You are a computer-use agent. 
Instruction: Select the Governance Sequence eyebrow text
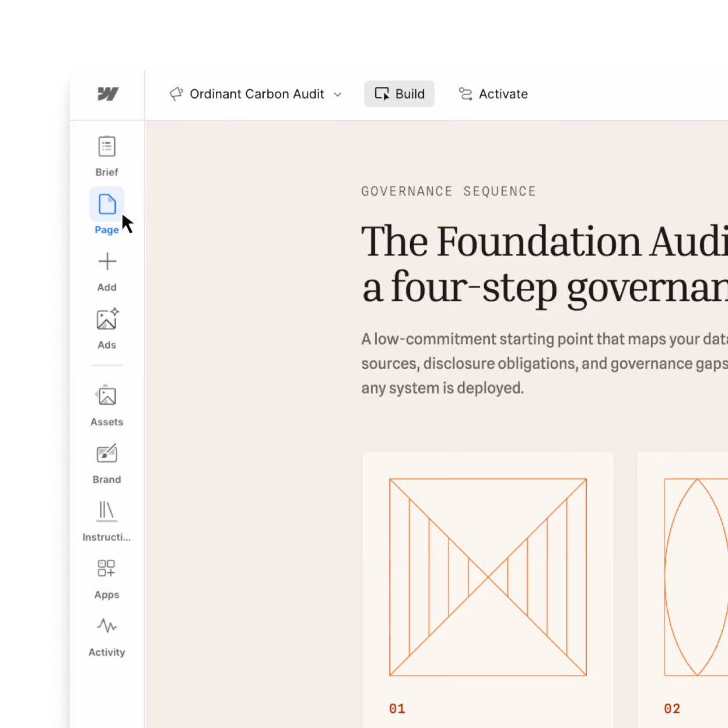[x=449, y=191]
